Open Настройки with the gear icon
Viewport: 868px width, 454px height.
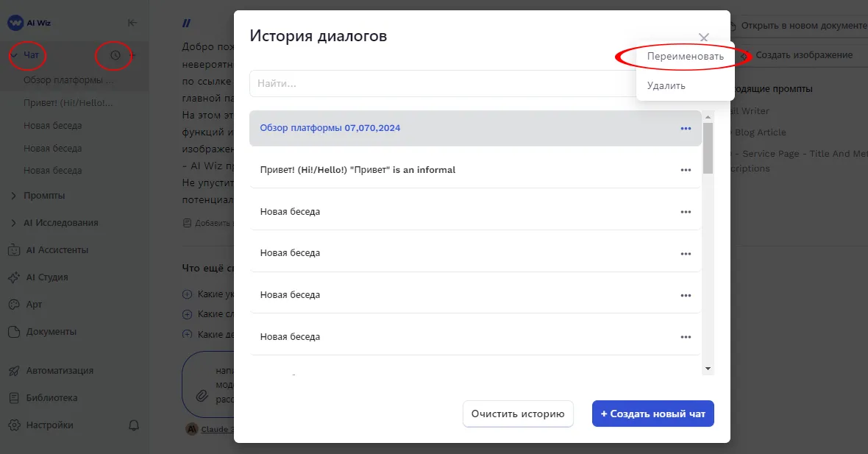(13, 425)
